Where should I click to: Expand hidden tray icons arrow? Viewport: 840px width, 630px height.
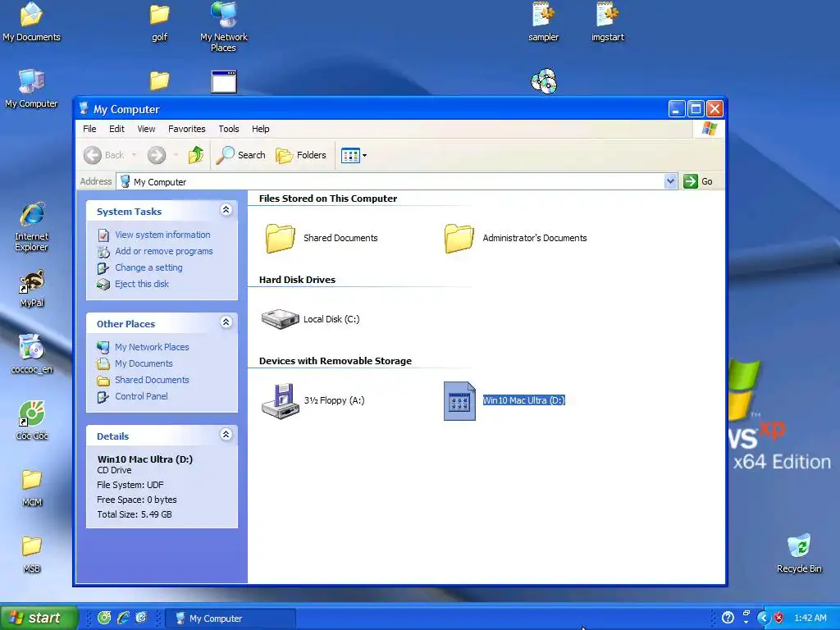pyautogui.click(x=762, y=619)
